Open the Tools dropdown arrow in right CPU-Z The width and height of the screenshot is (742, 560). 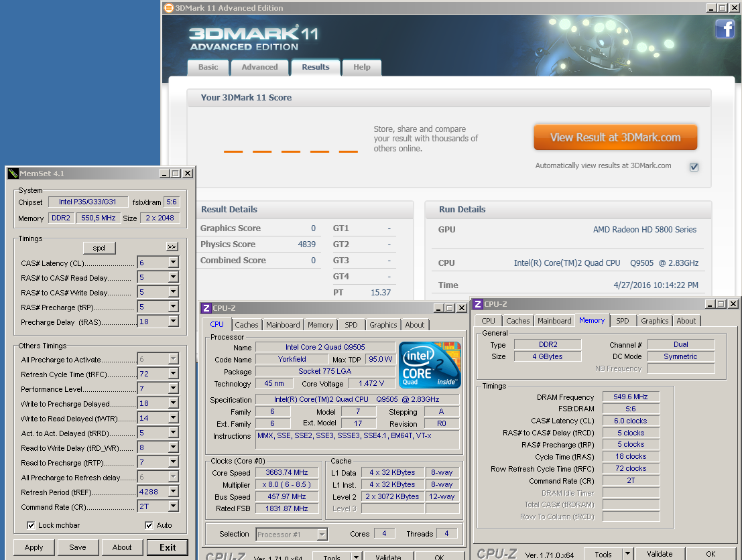point(627,553)
